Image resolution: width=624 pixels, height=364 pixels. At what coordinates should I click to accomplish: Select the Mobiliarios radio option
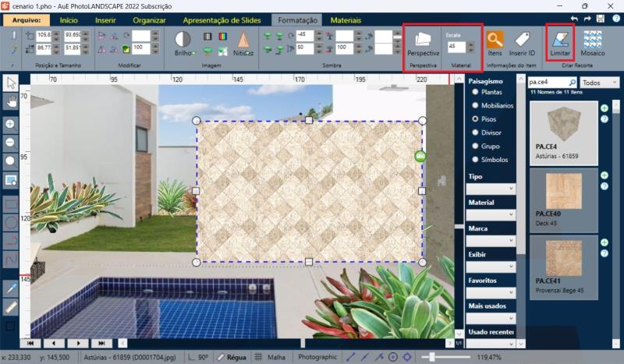473,105
